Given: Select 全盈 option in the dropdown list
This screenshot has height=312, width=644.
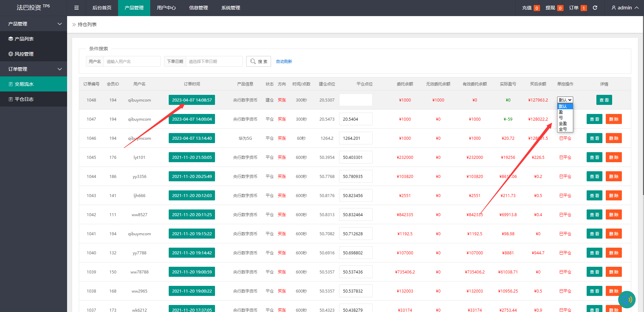Looking at the screenshot, I should tap(563, 124).
